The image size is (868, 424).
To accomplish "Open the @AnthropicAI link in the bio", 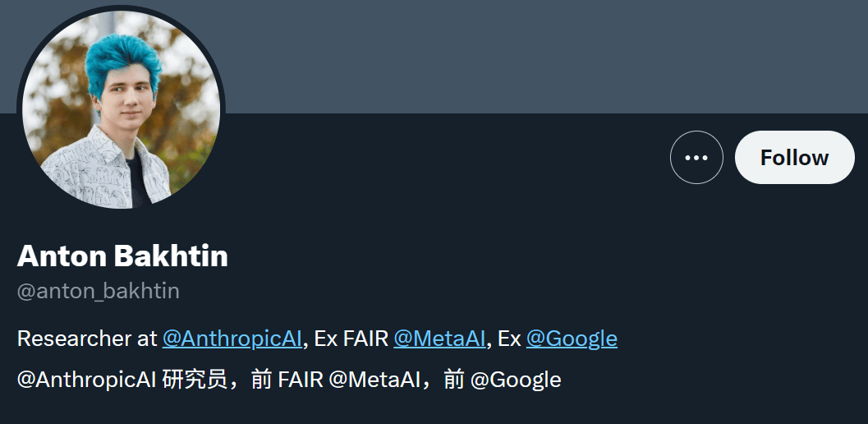I will [x=232, y=338].
